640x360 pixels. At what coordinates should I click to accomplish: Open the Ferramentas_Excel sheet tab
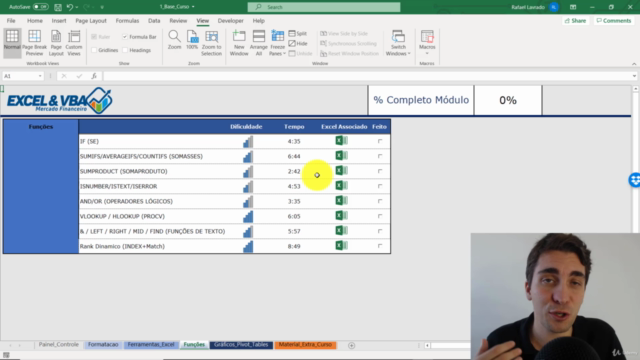151,345
